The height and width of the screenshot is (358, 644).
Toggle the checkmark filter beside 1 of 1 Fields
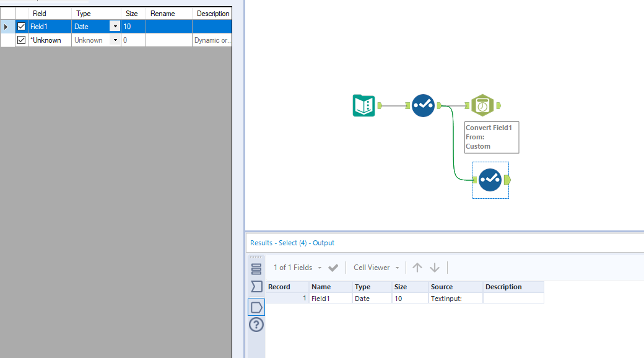(333, 267)
